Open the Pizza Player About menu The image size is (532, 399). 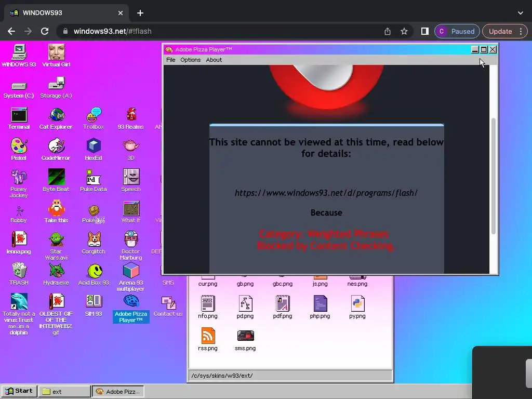[214, 60]
